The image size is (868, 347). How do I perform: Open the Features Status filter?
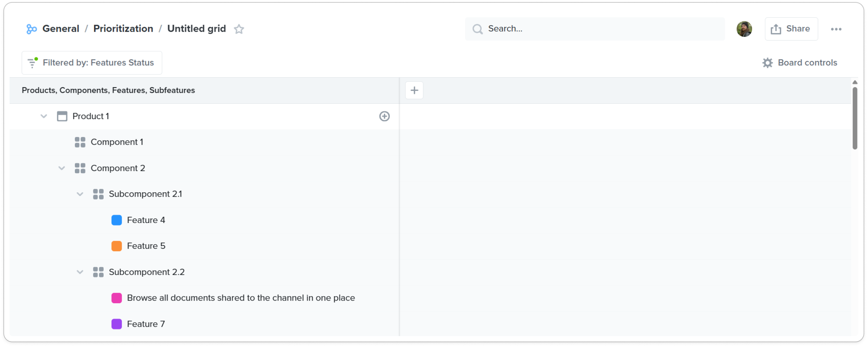click(x=92, y=63)
